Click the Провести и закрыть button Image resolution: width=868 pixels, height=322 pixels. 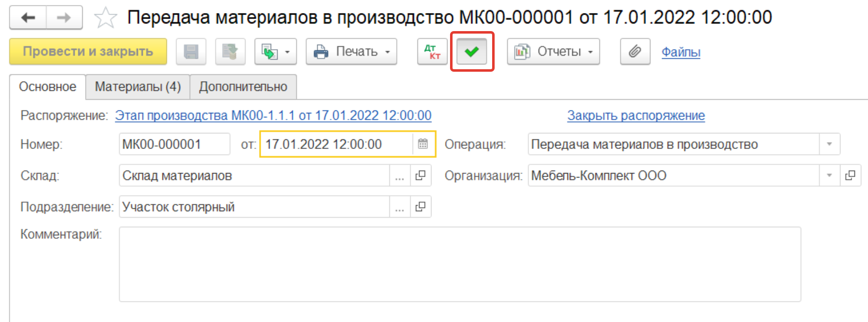88,52
